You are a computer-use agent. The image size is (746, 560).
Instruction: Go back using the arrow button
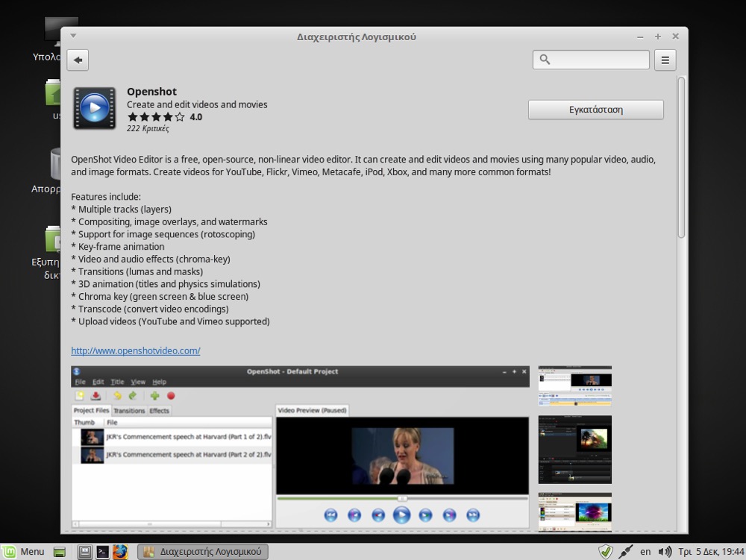point(78,60)
